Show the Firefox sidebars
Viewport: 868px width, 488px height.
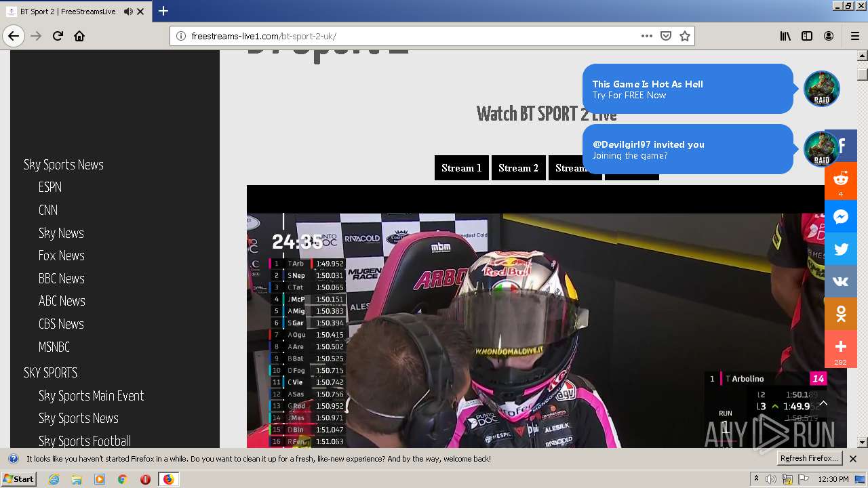(807, 36)
